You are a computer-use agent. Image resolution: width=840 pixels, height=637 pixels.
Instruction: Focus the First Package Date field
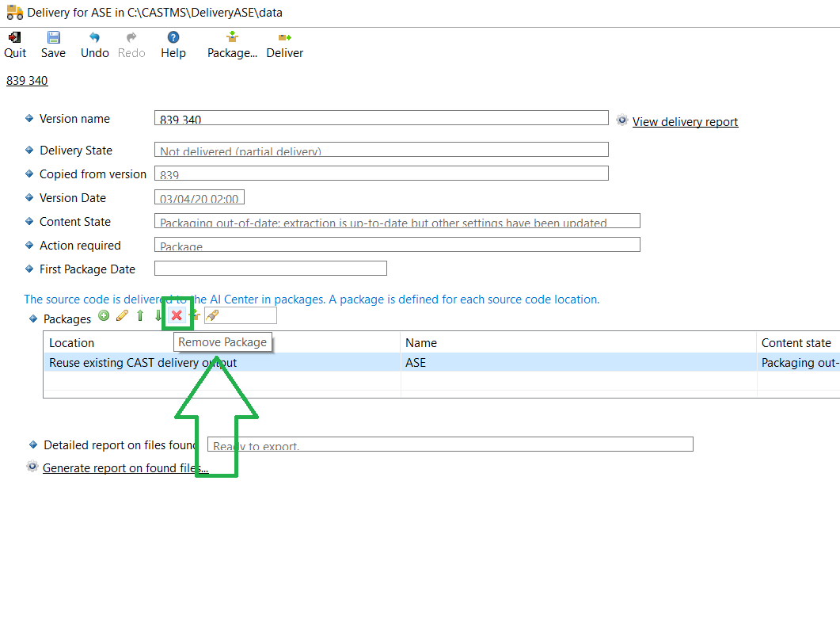(270, 269)
